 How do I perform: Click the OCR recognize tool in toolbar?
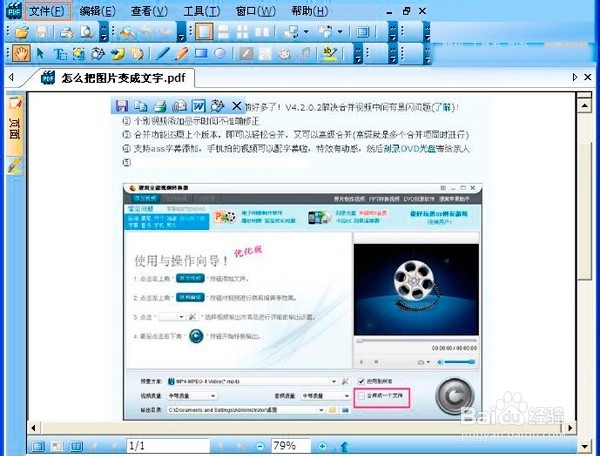pos(98,54)
